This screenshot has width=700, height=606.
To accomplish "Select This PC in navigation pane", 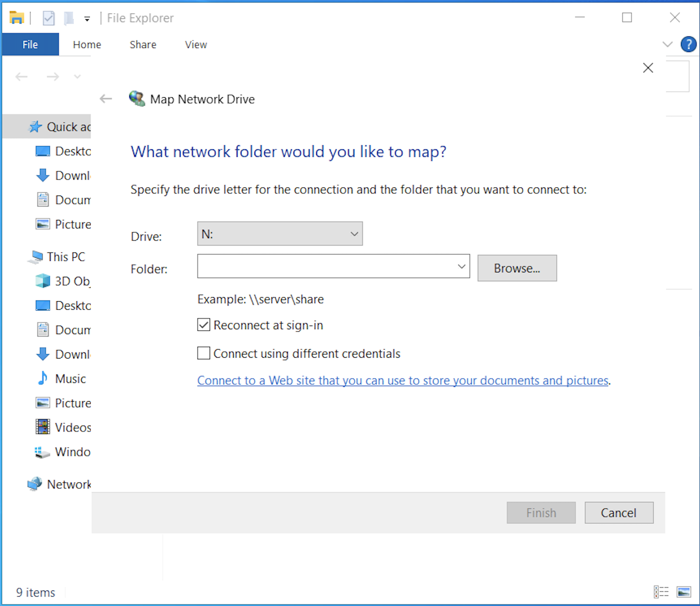I will [65, 257].
